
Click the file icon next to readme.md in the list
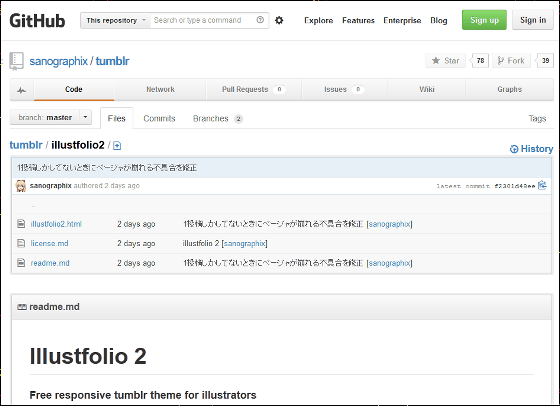tap(21, 263)
